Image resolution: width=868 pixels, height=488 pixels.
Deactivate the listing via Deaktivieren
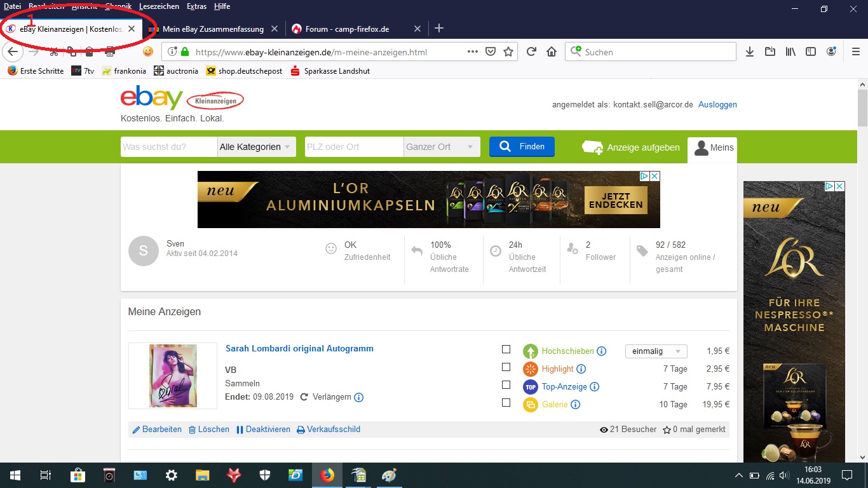pos(263,430)
